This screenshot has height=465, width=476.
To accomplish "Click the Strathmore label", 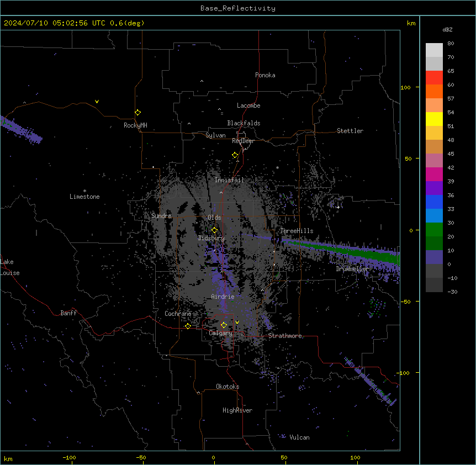I will pyautogui.click(x=285, y=336).
